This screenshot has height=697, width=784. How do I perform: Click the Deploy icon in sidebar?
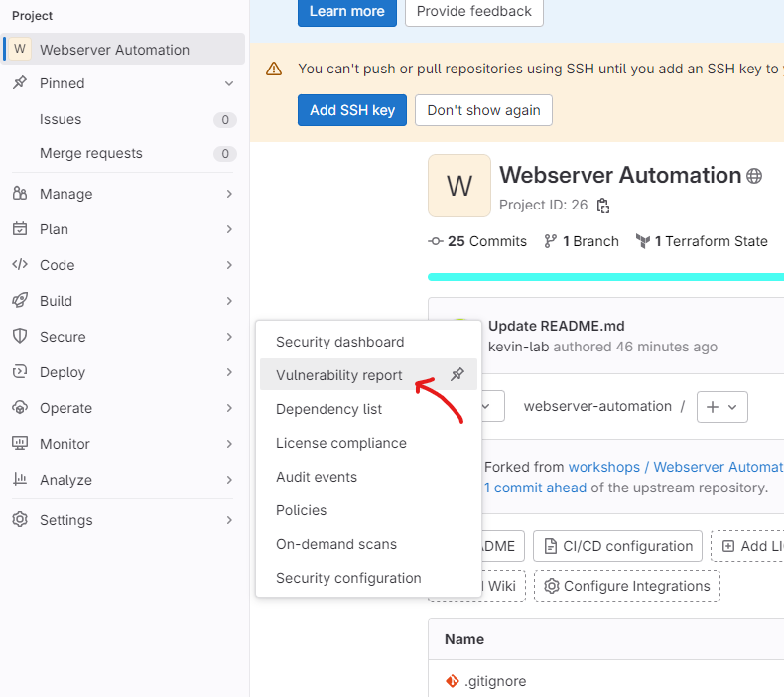click(x=20, y=371)
